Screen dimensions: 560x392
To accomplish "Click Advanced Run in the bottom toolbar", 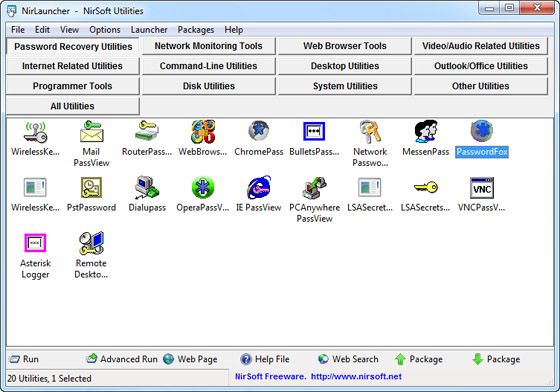I will point(122,359).
